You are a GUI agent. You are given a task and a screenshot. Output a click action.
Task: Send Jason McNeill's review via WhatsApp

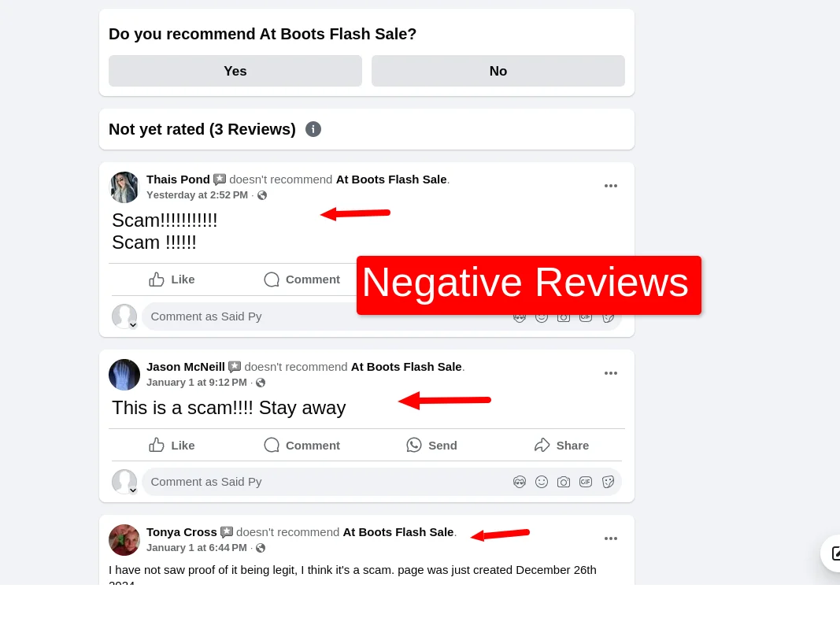point(431,446)
